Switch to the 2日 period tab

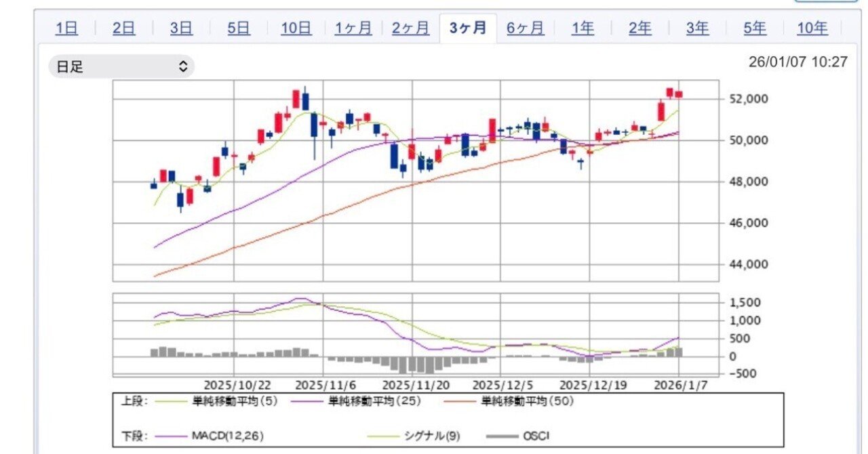124,28
